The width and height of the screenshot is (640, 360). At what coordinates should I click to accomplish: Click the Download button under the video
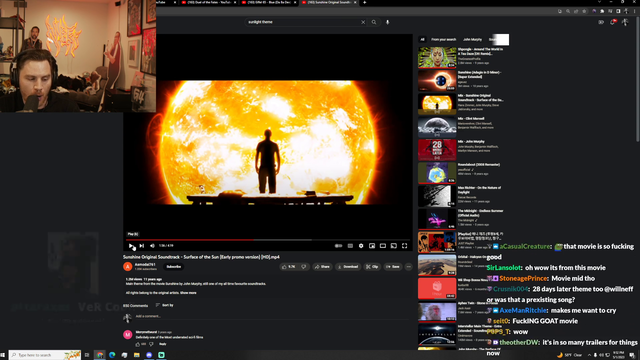[348, 267]
